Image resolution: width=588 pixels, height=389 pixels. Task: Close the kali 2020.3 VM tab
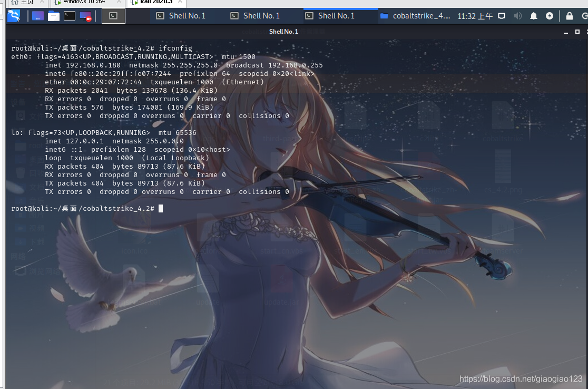click(180, 2)
